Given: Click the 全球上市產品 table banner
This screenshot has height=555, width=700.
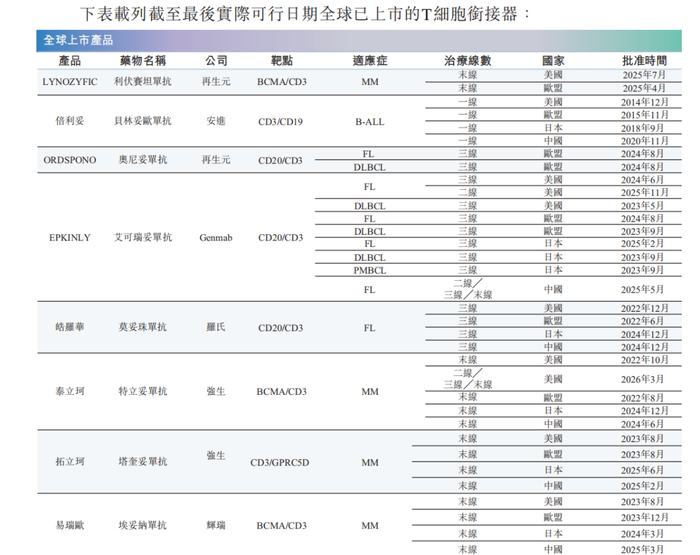Looking at the screenshot, I should 359,41.
